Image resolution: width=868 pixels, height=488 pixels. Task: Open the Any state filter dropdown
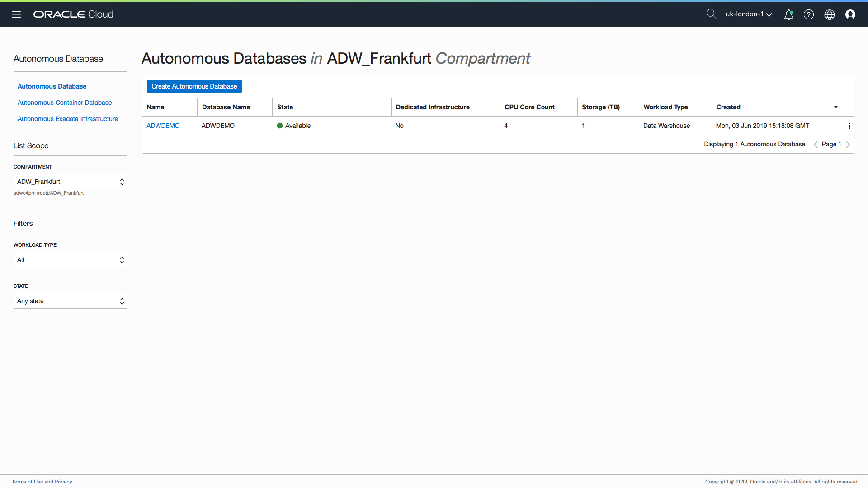tap(71, 301)
